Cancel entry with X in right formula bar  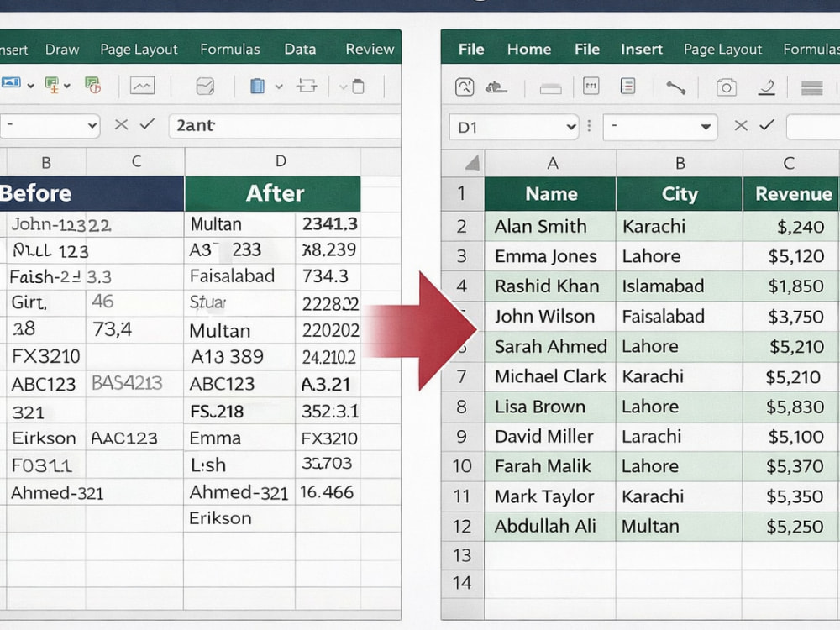click(x=741, y=126)
